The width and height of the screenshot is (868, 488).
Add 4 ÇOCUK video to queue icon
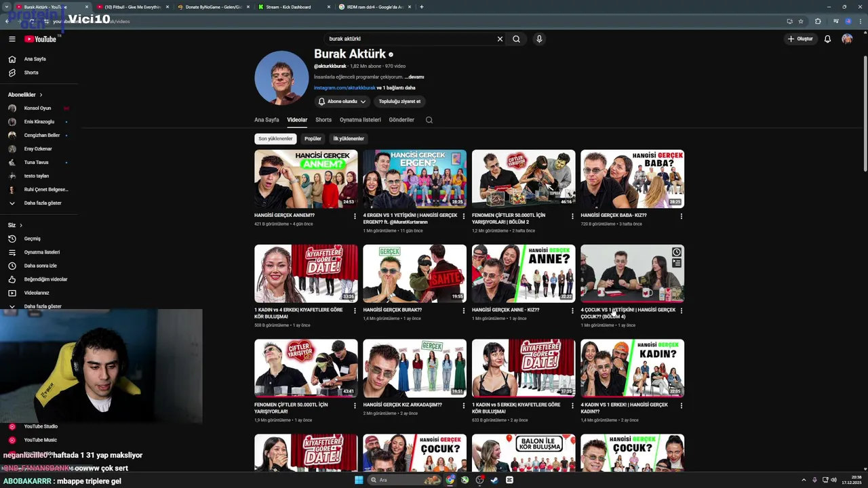pos(677,263)
